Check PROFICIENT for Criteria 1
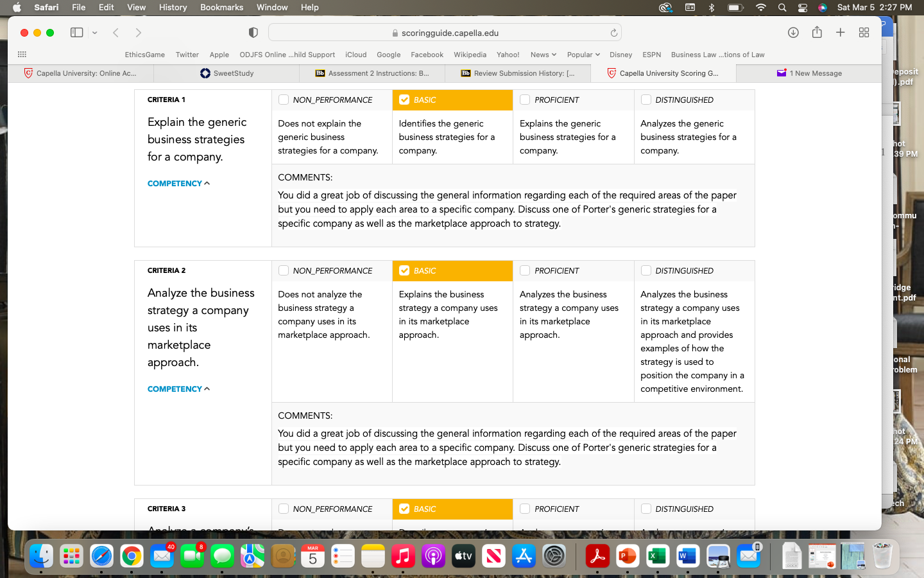 [x=525, y=100]
